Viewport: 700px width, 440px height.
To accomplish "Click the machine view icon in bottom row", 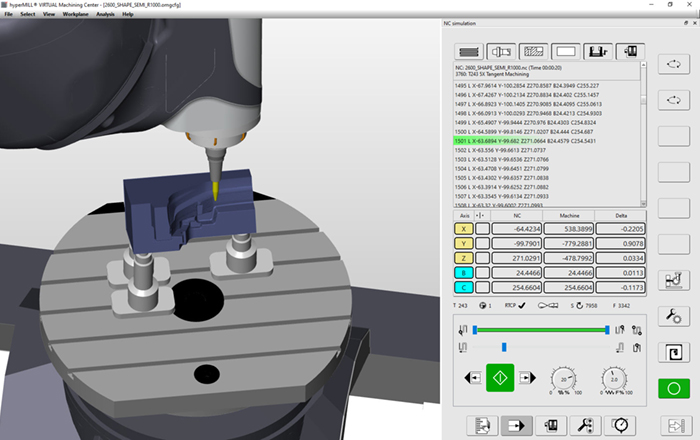I will (551, 426).
